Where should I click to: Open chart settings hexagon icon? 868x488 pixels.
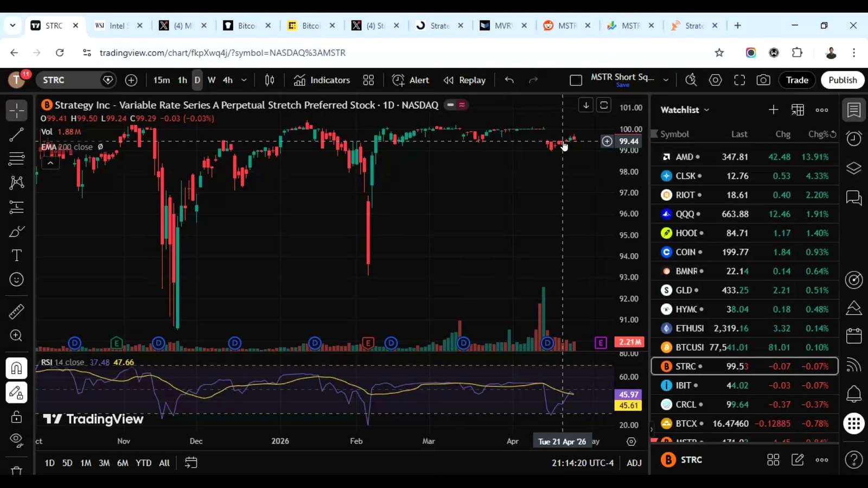coord(716,80)
